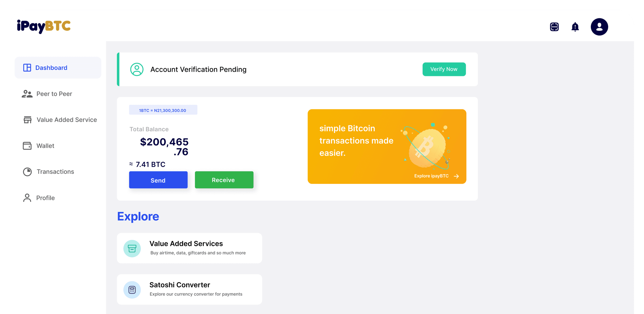Follow the Explore ipayBTC link

436,176
